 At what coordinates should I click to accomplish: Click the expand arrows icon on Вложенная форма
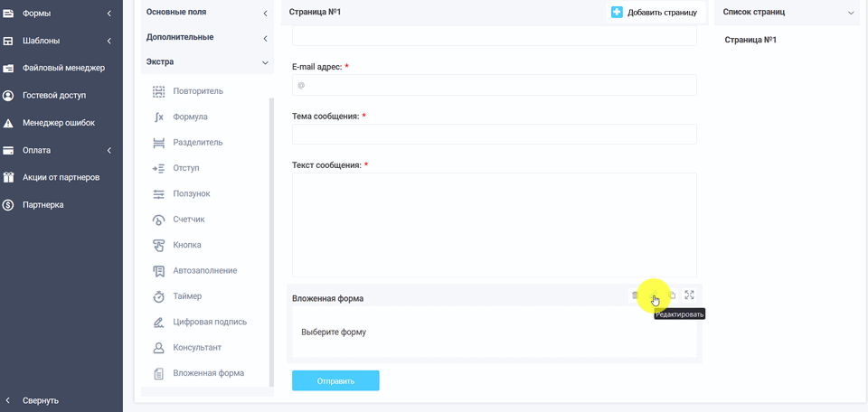click(x=690, y=295)
